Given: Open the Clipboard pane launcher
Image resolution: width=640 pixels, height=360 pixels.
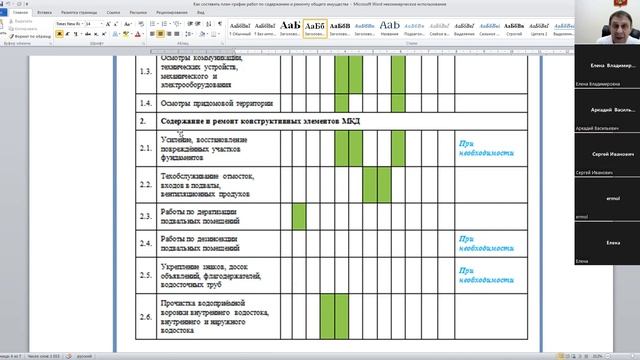Looking at the screenshot, I should pos(51,44).
